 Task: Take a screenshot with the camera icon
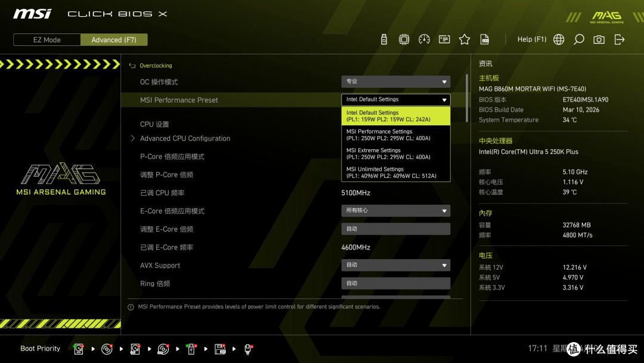click(x=599, y=39)
